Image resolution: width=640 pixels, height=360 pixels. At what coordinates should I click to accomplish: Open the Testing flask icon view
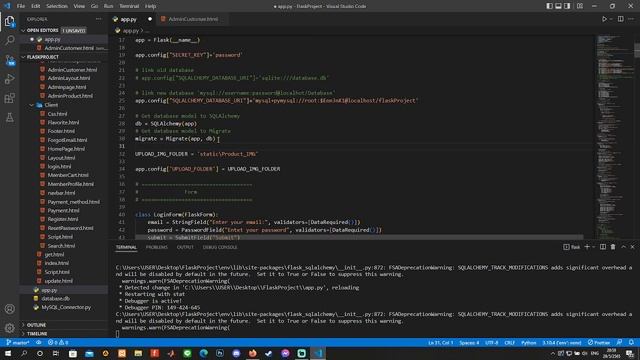coord(9,118)
